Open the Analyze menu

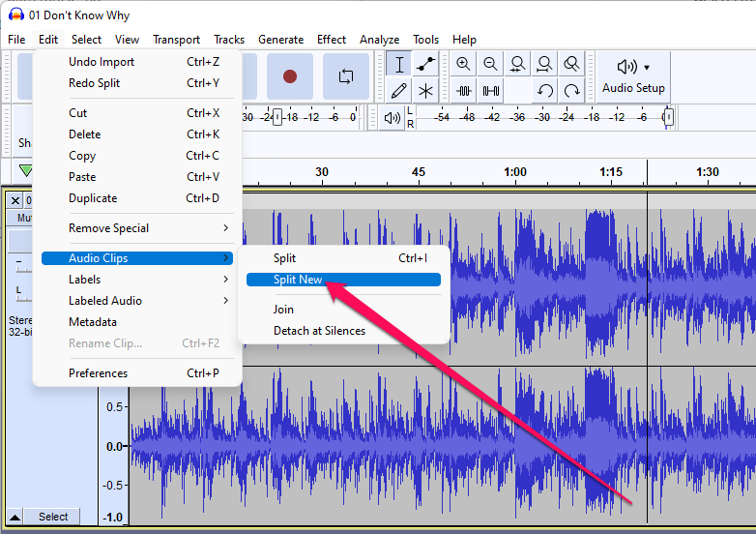click(379, 40)
